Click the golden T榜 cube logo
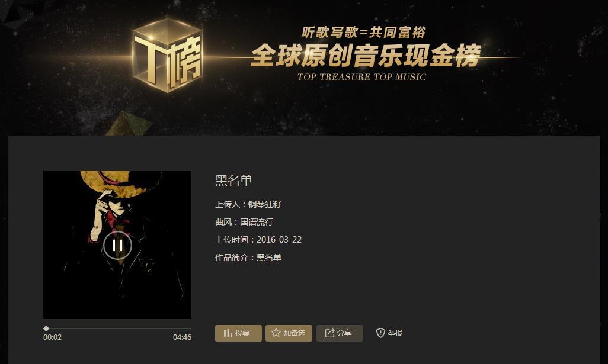This screenshot has height=364, width=608. coord(167,54)
